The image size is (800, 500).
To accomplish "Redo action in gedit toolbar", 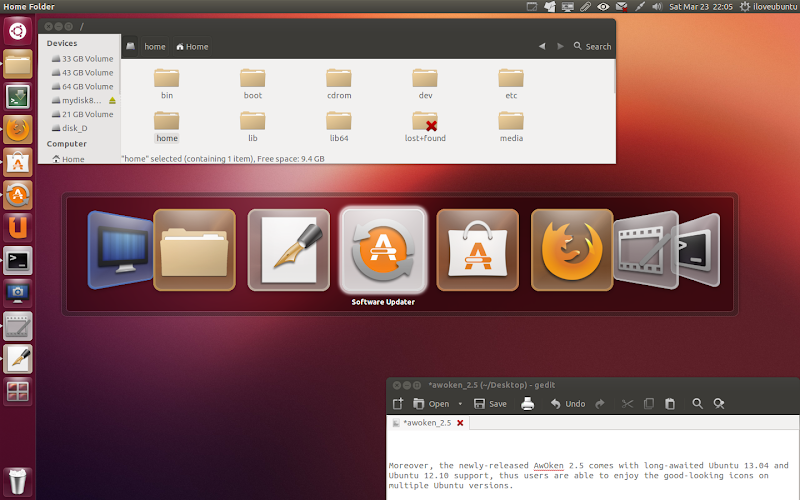I will tap(600, 404).
